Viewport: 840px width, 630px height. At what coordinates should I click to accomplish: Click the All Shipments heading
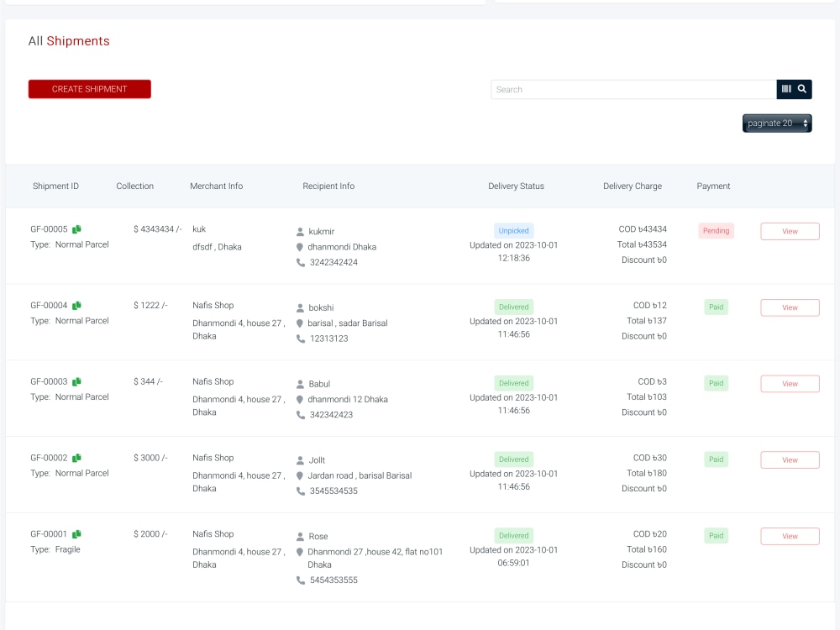[69, 40]
